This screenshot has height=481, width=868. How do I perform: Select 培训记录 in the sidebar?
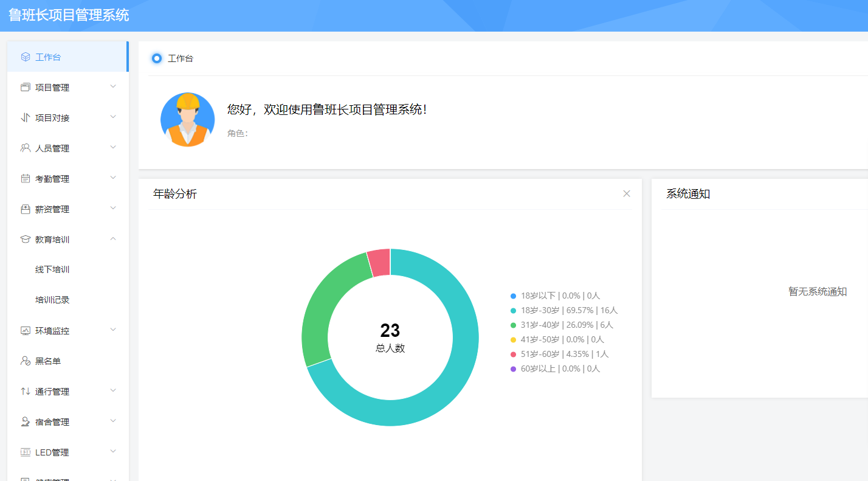[53, 299]
